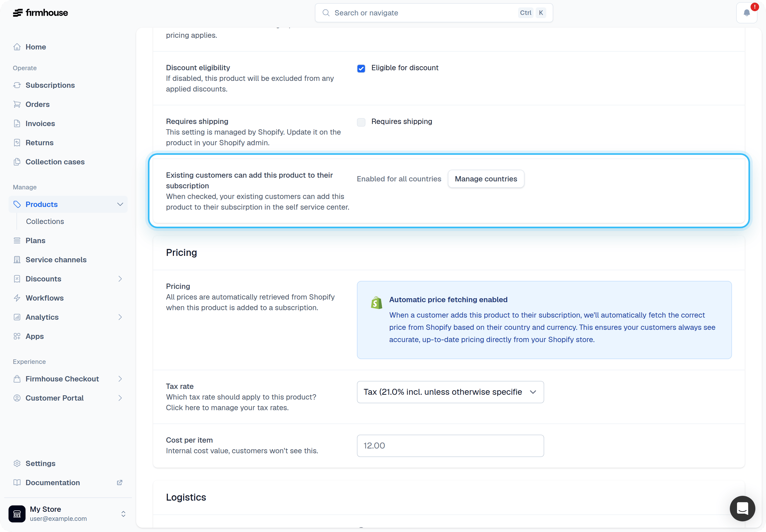Image resolution: width=766 pixels, height=532 pixels.
Task: Click the Discounts percent icon
Action: click(17, 279)
